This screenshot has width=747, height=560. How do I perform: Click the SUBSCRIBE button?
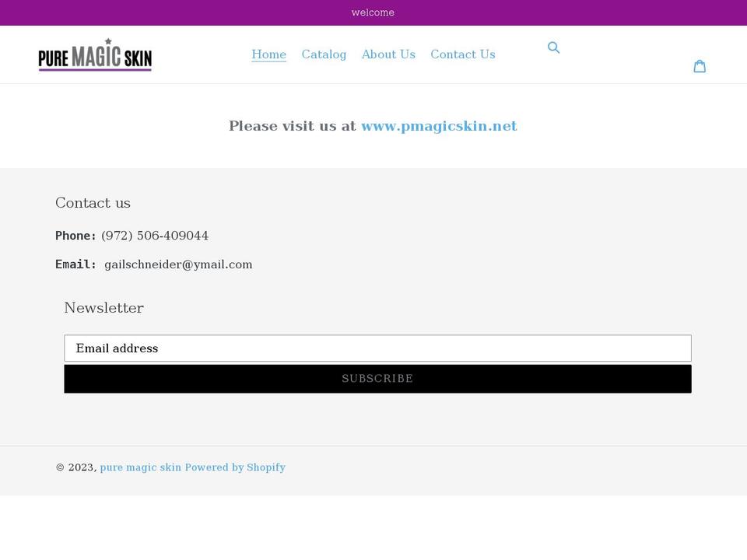[x=378, y=379]
